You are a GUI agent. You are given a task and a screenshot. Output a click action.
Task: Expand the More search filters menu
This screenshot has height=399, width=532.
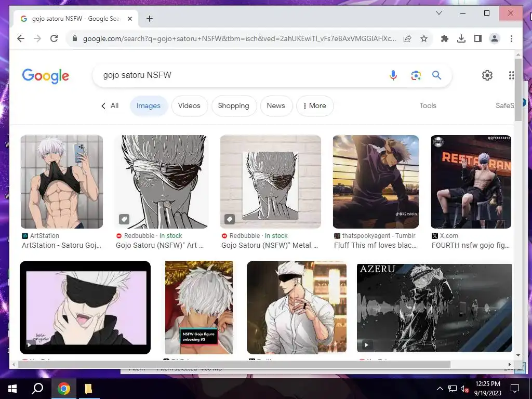[314, 106]
